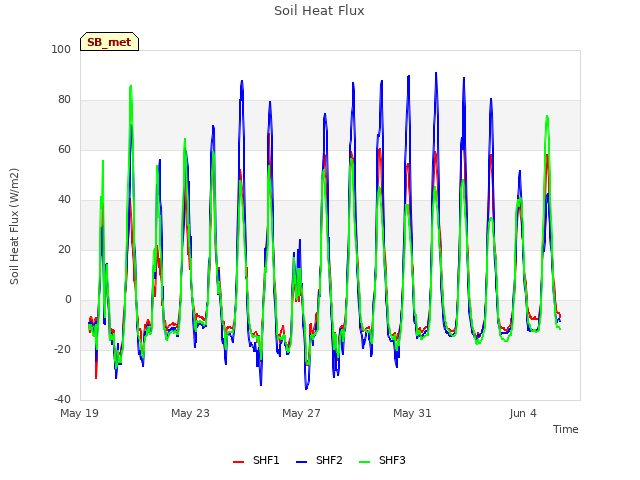This screenshot has width=640, height=480.
Task: Click the 40 y-axis tick label
Action: pyautogui.click(x=64, y=200)
